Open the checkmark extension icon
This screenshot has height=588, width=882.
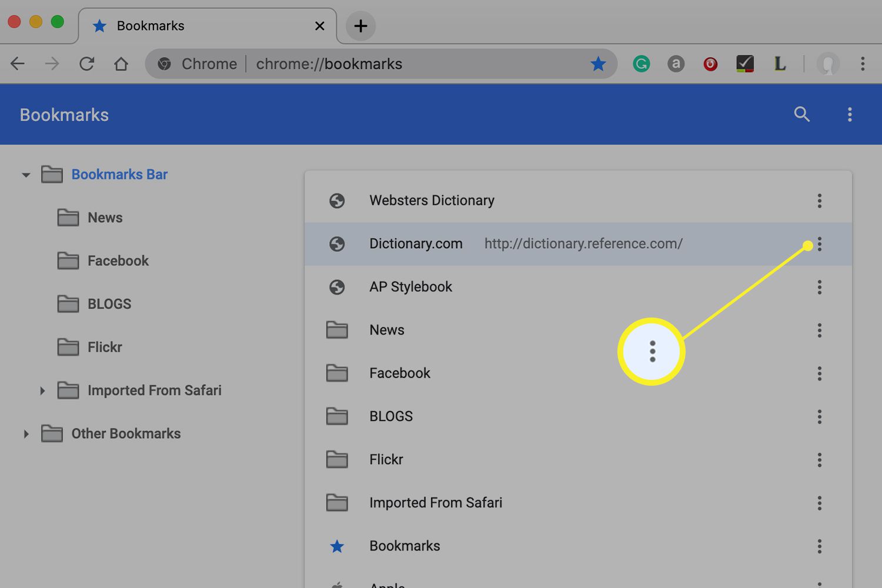pyautogui.click(x=745, y=64)
